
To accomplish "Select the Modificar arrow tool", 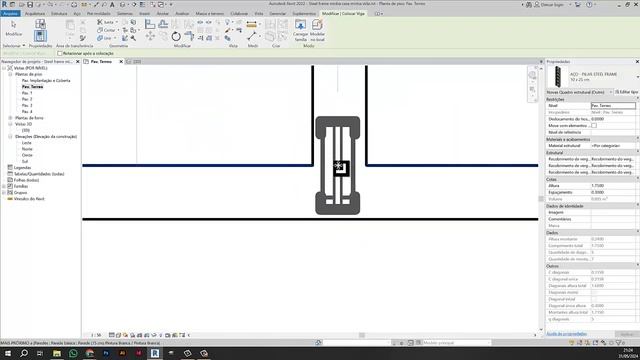I will (x=13, y=25).
